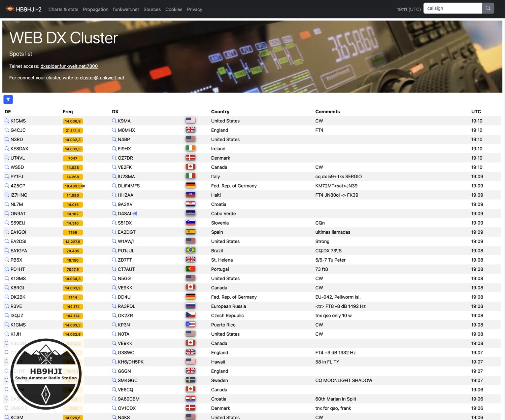505x420 pixels.
Task: Click DX callsign KH6/DH5PK
Action: tap(131, 362)
